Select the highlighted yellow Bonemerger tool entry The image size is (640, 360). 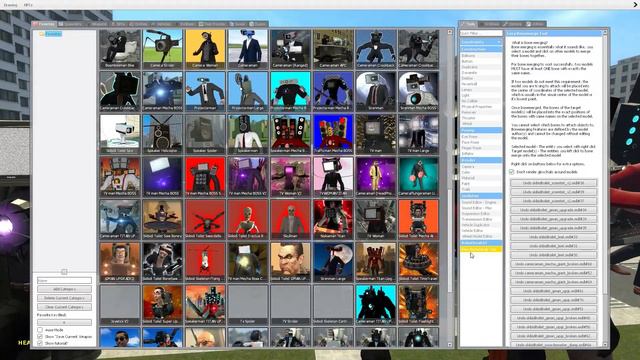481,249
